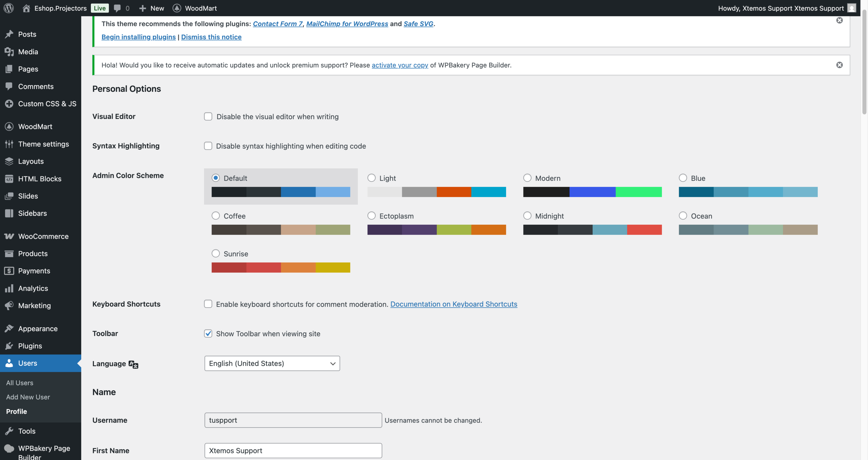Viewport: 868px width, 460px height.
Task: Click the Username field containing tuspport
Action: (293, 420)
